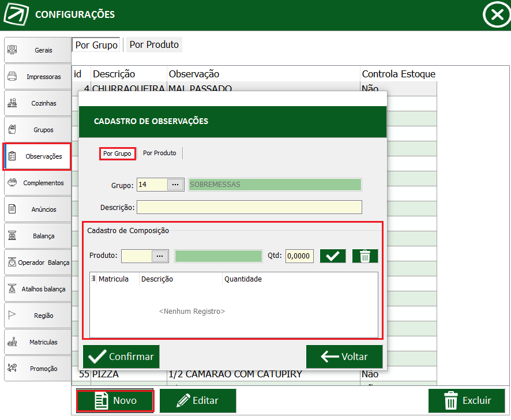Select the main Por Grupo tab
The image size is (511, 420).
click(96, 45)
